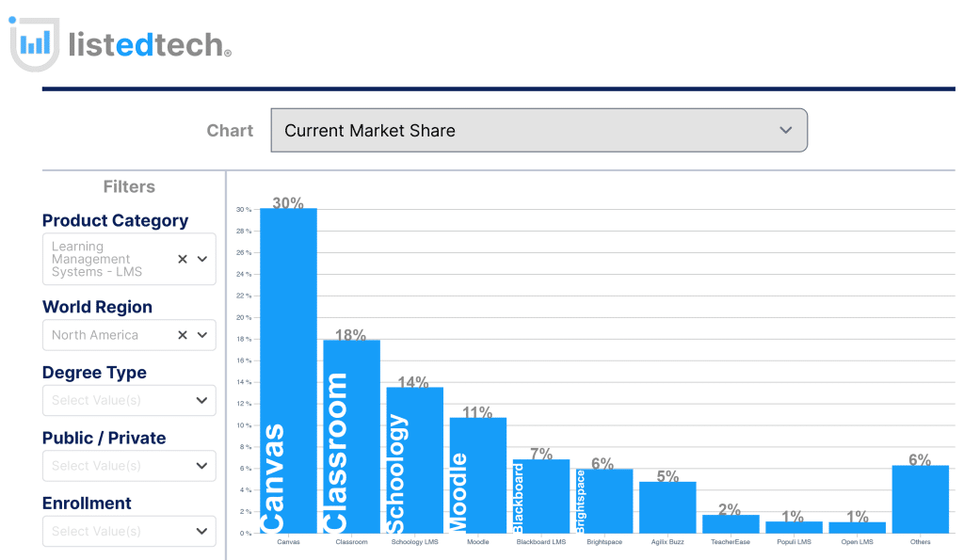Expand the Product Category dropdown arrow
Image resolution: width=964 pixels, height=560 pixels.
(x=202, y=259)
